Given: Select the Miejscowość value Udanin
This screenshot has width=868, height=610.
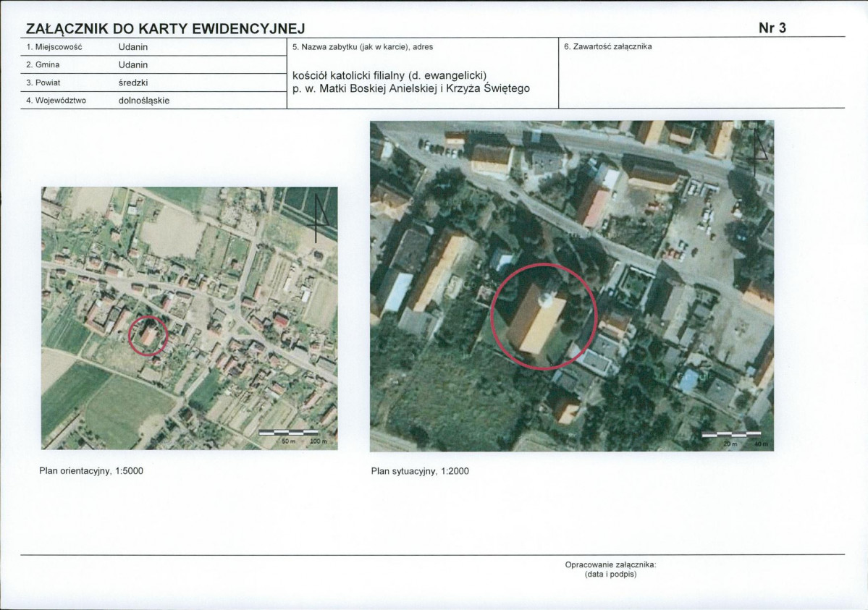Looking at the screenshot, I should [x=133, y=47].
